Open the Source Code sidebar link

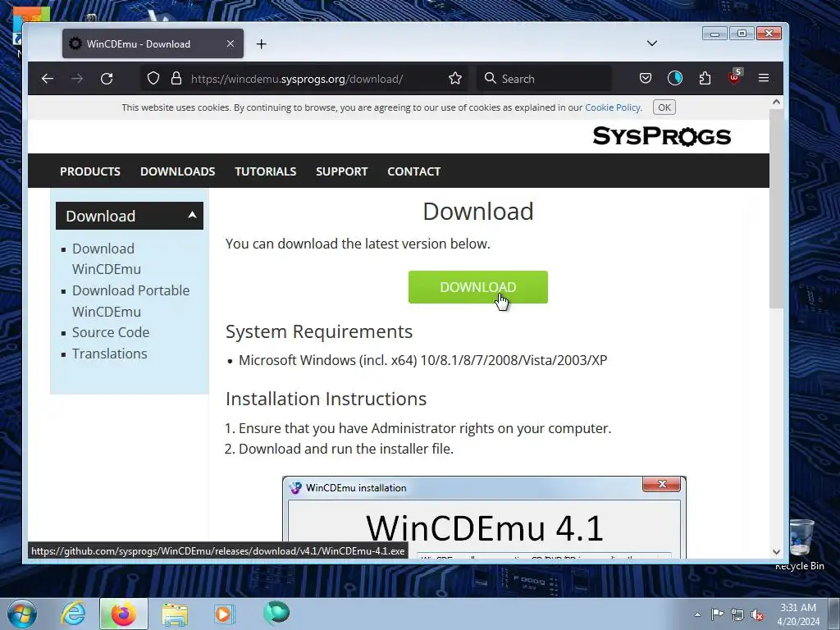pyautogui.click(x=111, y=332)
